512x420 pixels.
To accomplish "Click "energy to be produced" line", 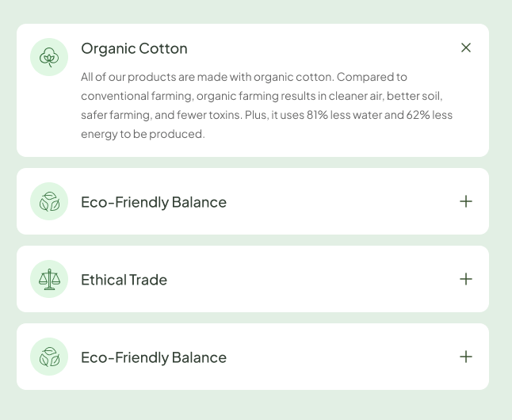I will click(x=143, y=134).
